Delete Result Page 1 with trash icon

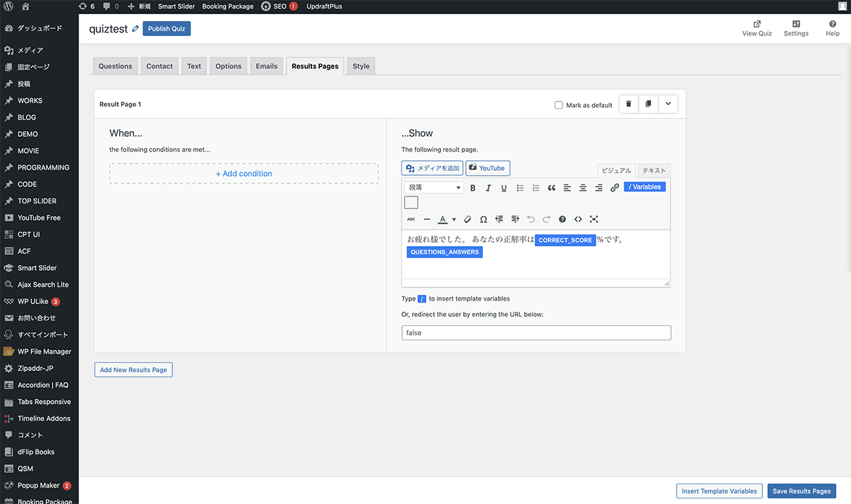coord(628,104)
